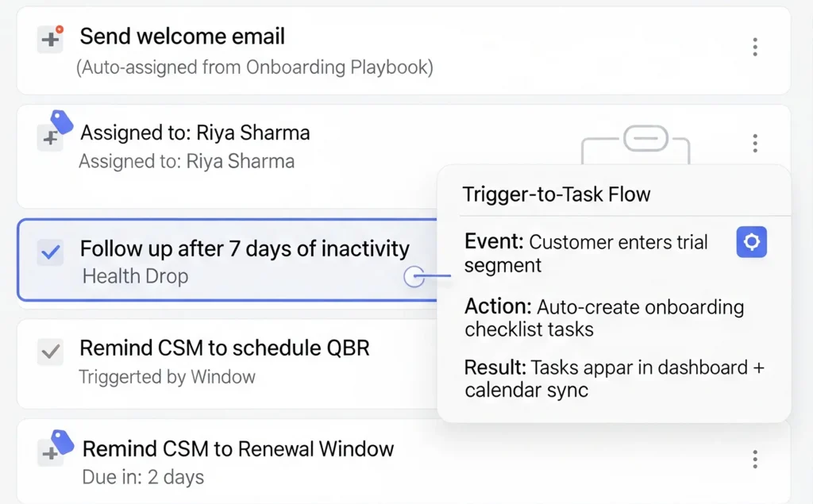Click the tag icon on Renewal Window task
The height and width of the screenshot is (504, 813).
point(61,441)
